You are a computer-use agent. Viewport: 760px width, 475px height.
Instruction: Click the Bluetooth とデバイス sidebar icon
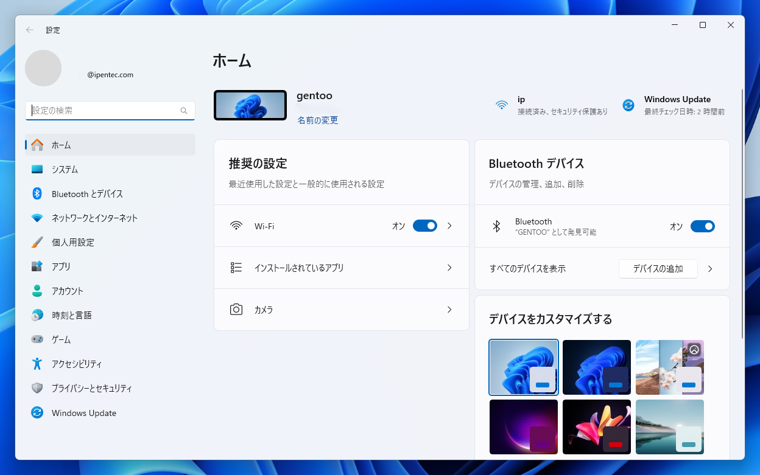pyautogui.click(x=37, y=193)
